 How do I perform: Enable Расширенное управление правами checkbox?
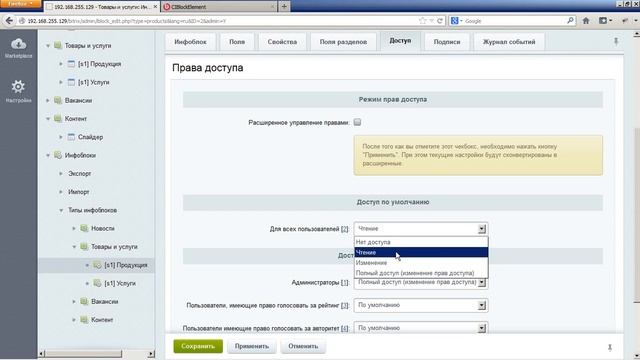357,122
